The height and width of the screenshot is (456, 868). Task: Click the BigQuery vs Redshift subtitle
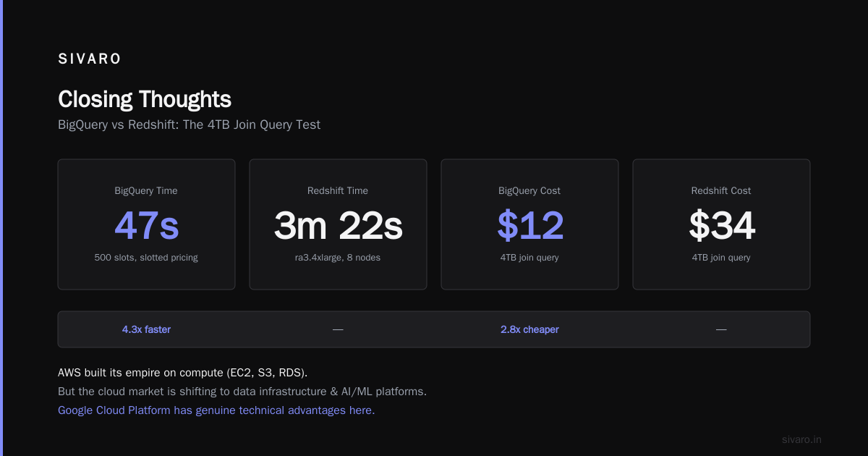(x=189, y=124)
